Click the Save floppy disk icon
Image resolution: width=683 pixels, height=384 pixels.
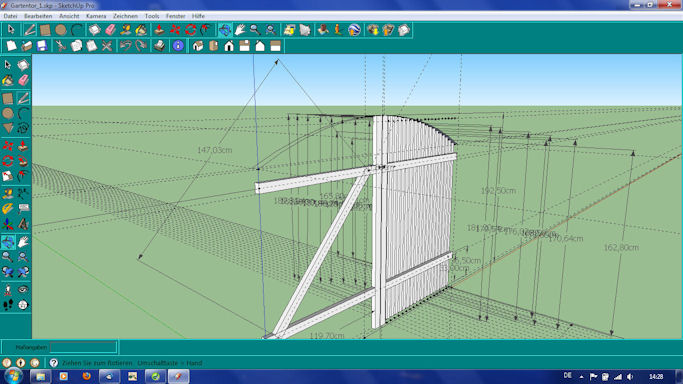[42, 46]
